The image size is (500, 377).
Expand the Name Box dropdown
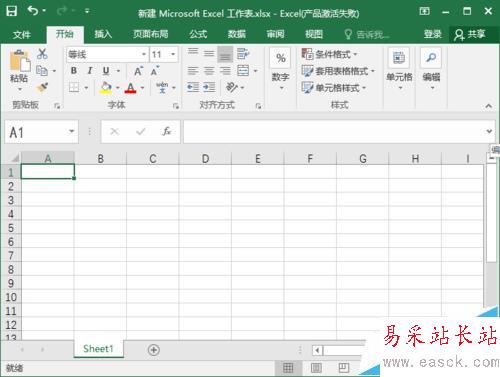(71, 132)
